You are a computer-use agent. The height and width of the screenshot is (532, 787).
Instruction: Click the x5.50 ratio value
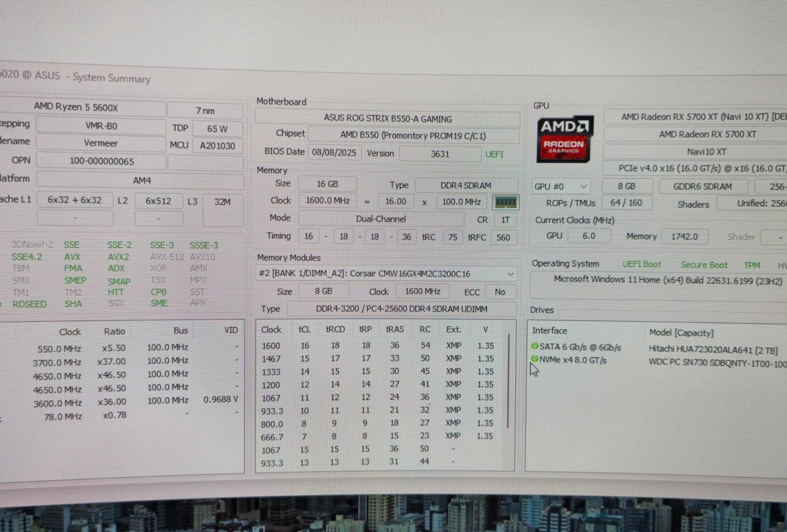(114, 348)
